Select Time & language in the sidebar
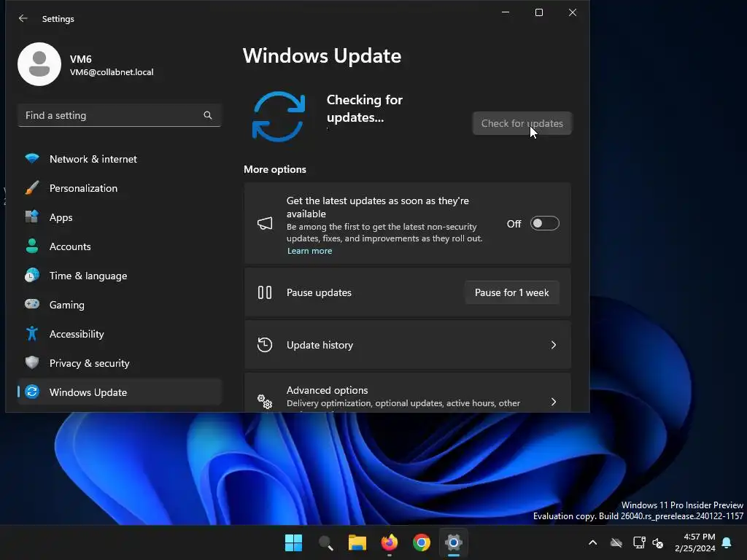This screenshot has width=747, height=560. point(119,276)
